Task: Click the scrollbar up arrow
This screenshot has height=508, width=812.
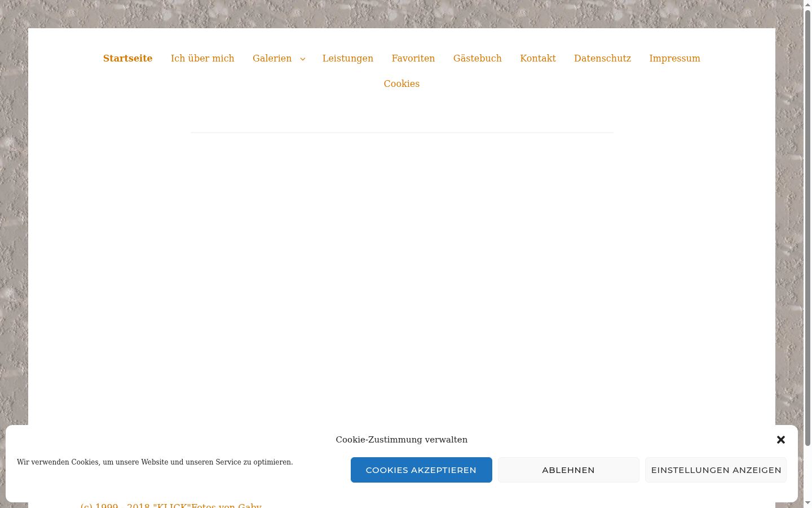Action: [x=807, y=4]
